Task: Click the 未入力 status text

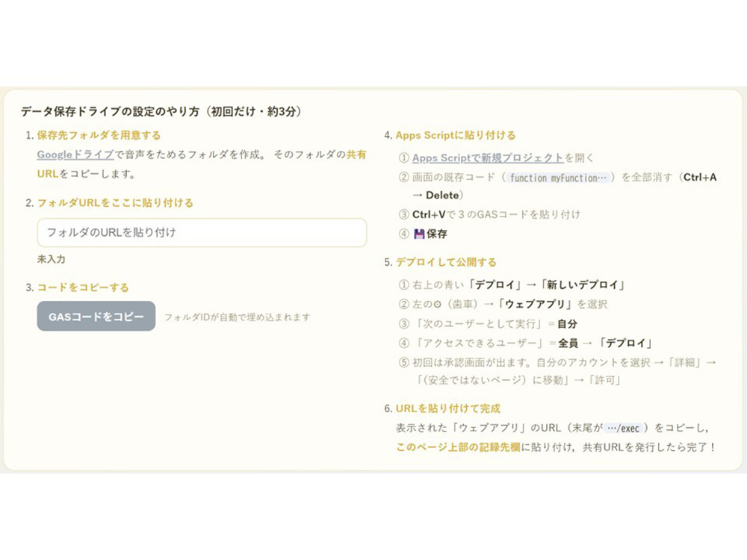Action: 52,259
